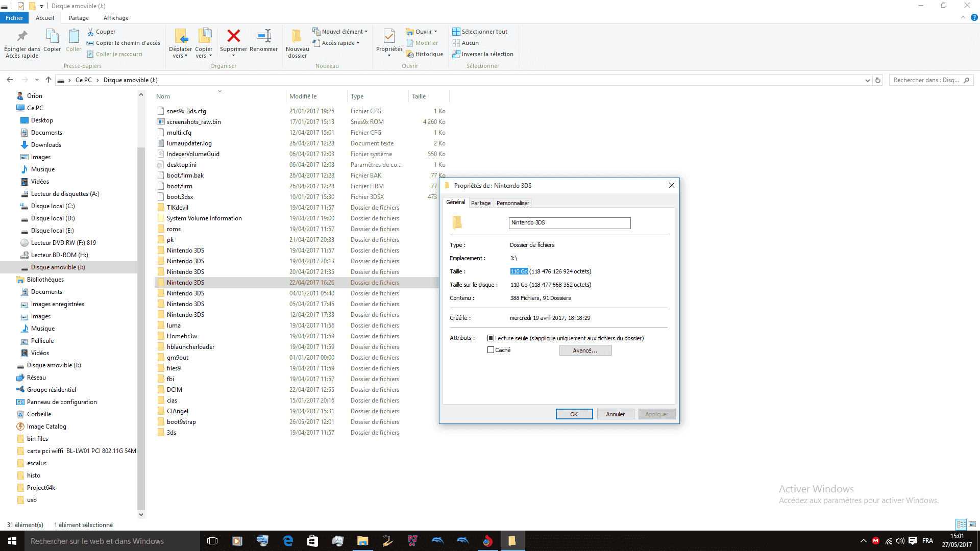Click Annuler in Propriétés dialog

coord(615,414)
